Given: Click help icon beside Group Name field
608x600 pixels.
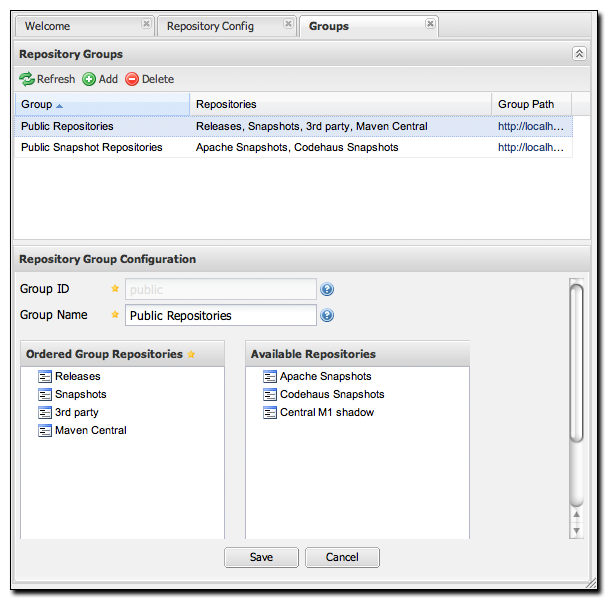Looking at the screenshot, I should click(327, 316).
